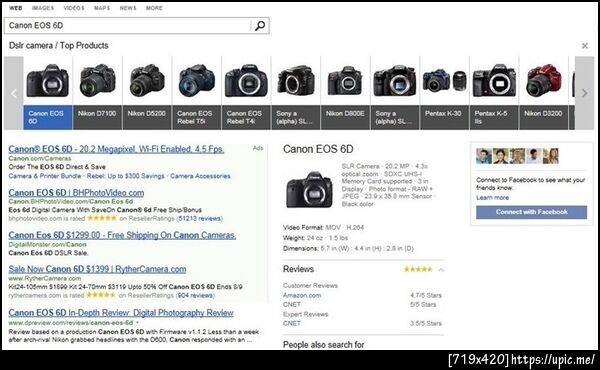Open the Canon EOS 6D 20.2 Megapixel ad link

coord(116,149)
